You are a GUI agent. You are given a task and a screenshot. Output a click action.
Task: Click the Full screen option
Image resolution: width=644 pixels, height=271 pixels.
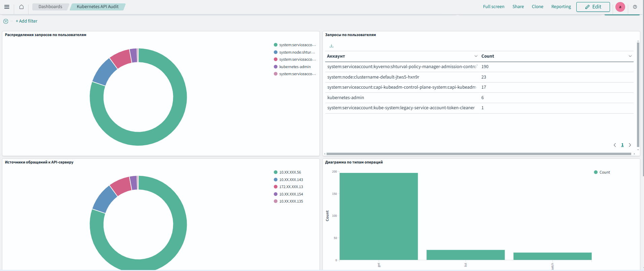[x=494, y=7]
